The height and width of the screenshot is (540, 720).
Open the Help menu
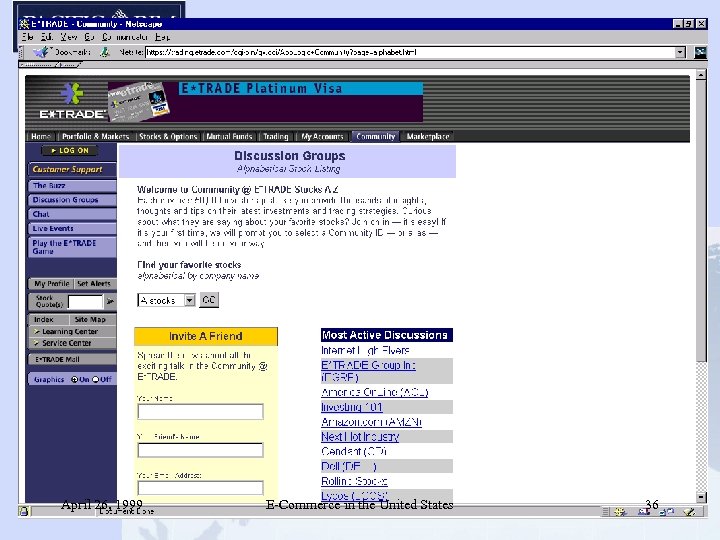tap(162, 37)
